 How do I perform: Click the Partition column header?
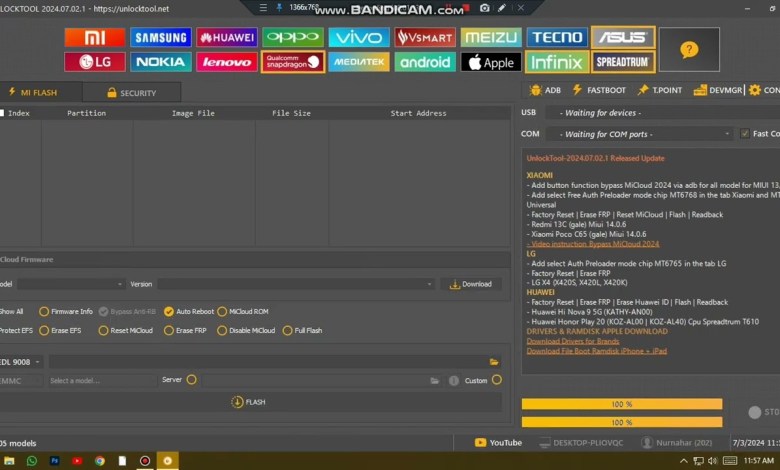[x=87, y=113]
